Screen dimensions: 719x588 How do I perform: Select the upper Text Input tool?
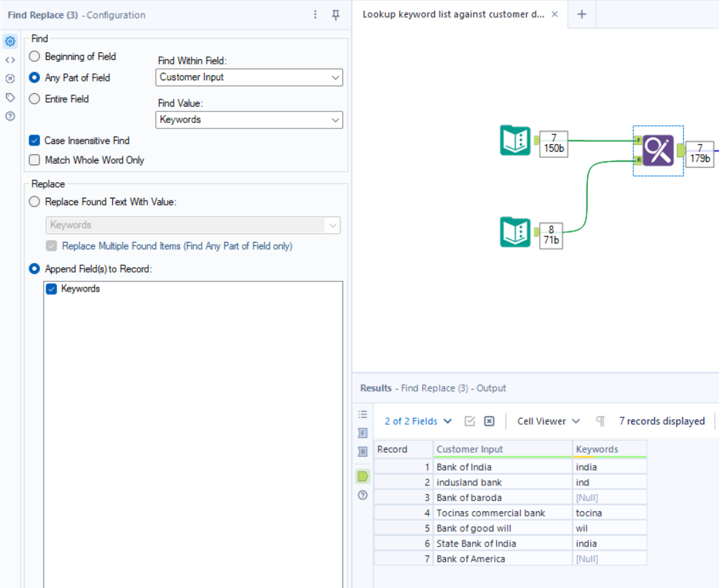[x=515, y=140]
